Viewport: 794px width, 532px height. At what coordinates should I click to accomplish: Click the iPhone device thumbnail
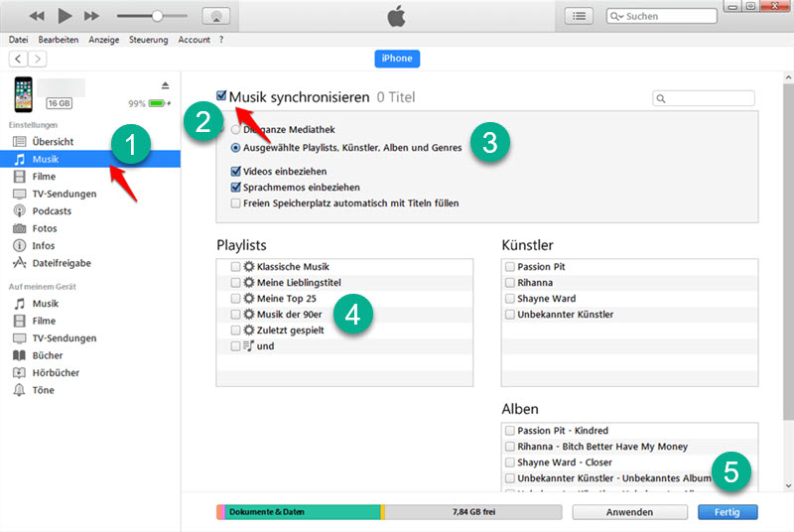(23, 94)
